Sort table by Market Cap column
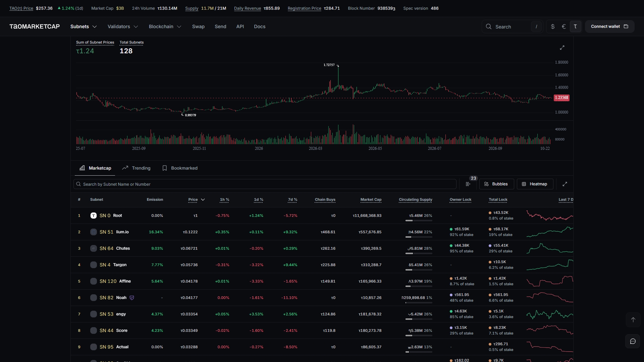This screenshot has width=644, height=362. pyautogui.click(x=371, y=199)
